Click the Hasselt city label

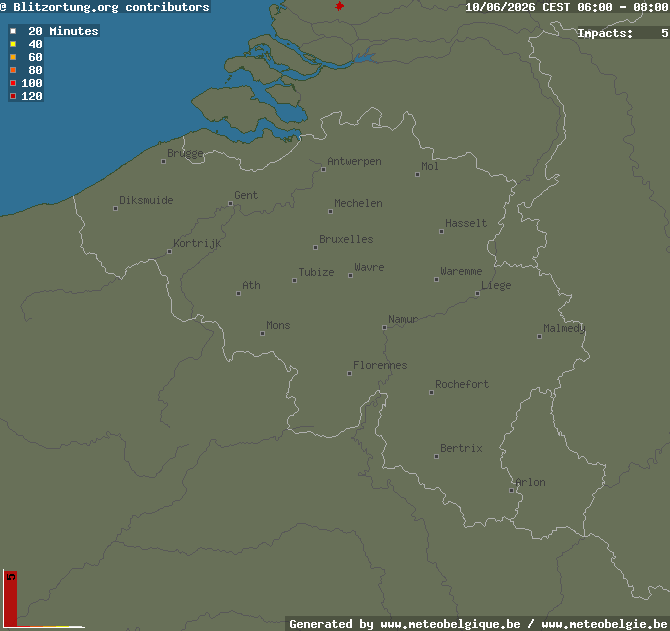pos(466,223)
